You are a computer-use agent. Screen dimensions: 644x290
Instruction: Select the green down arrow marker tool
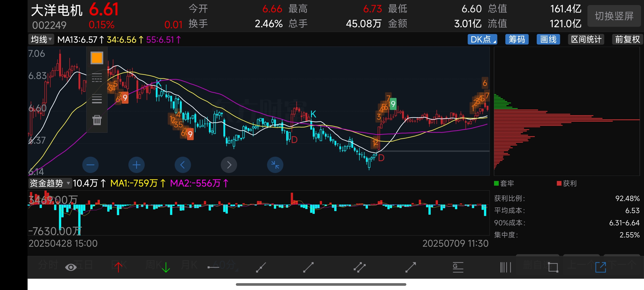pos(165,267)
